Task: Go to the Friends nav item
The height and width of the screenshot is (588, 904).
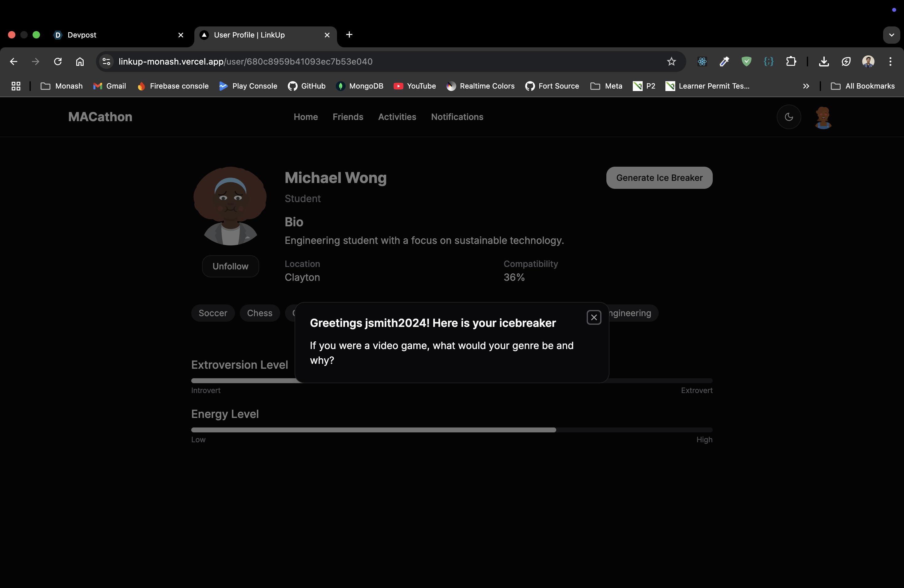Action: (347, 117)
